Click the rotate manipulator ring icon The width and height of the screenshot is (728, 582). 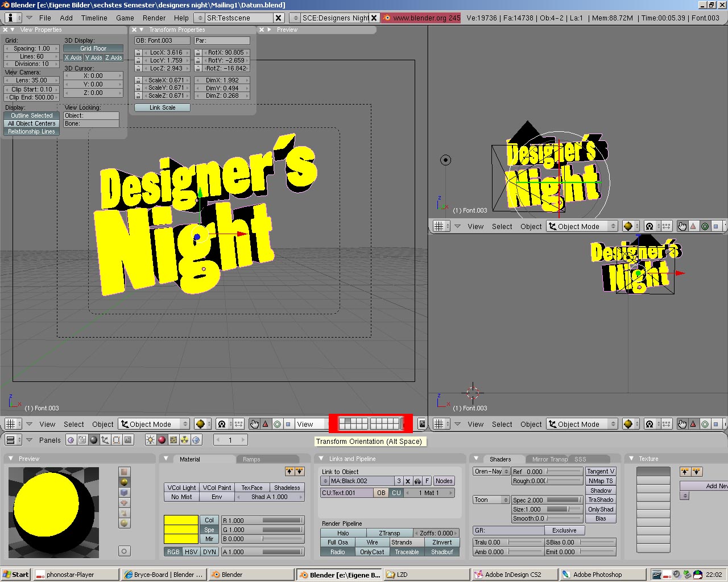click(x=277, y=424)
